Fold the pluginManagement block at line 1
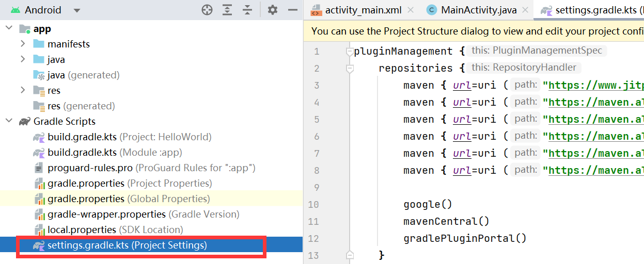The image size is (644, 264). (x=350, y=51)
